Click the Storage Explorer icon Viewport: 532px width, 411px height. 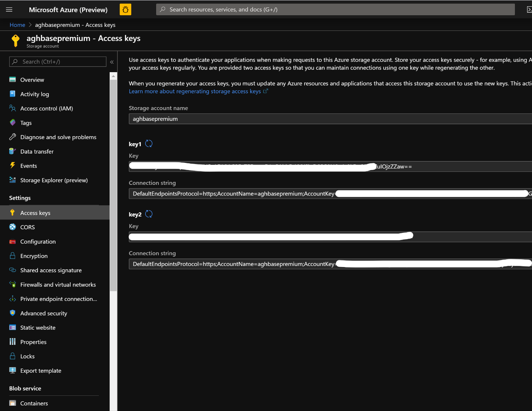tap(13, 180)
